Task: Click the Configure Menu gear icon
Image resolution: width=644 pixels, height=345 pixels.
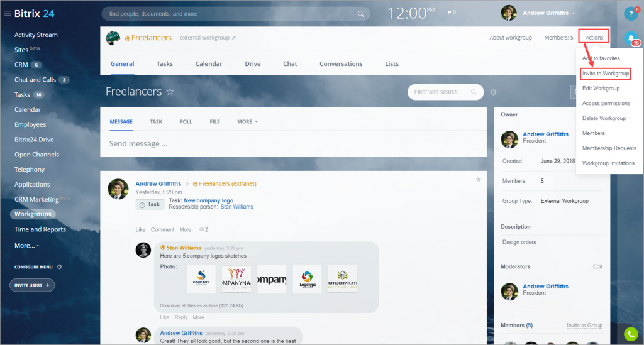Action: 60,266
